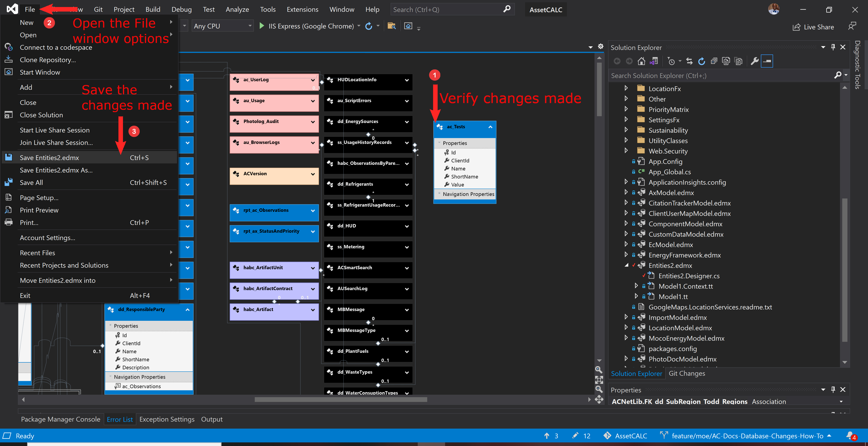Screen dimensions: 868x446
Task: Choose Save All from File menu
Action: tap(89, 183)
